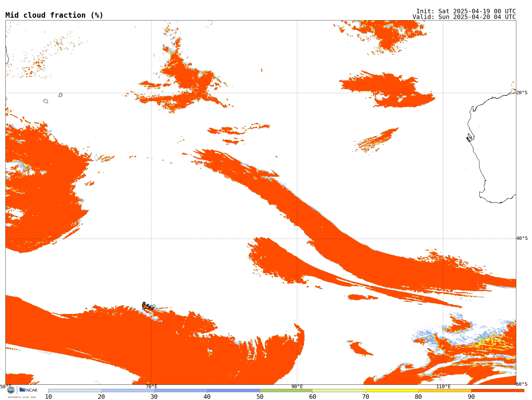Click the Kerguelen Islands outline near 70°E

(x=148, y=306)
